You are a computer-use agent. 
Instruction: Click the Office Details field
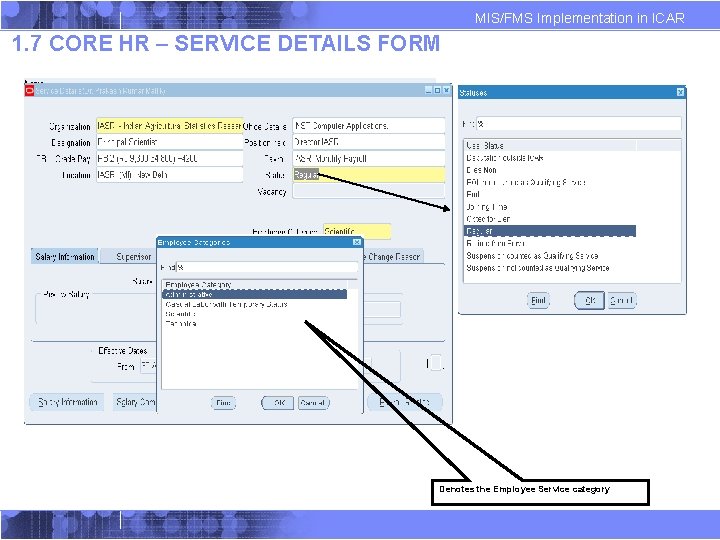pos(369,126)
